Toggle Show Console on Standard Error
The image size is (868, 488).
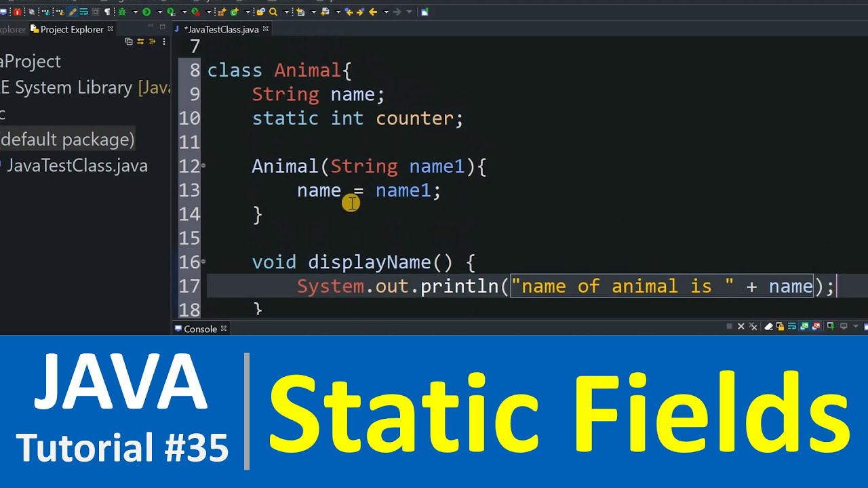pos(816,327)
